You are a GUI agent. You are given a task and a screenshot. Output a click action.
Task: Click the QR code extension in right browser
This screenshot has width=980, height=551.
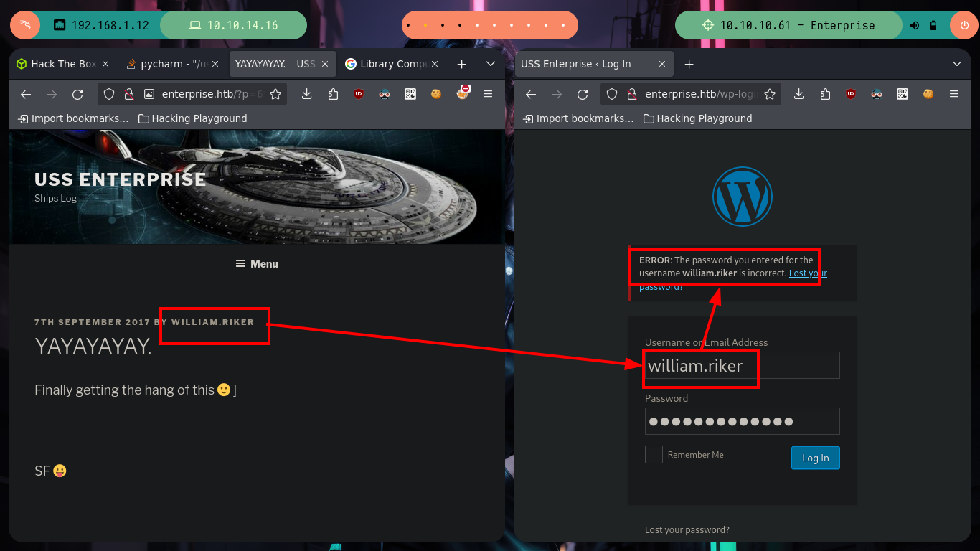point(903,94)
